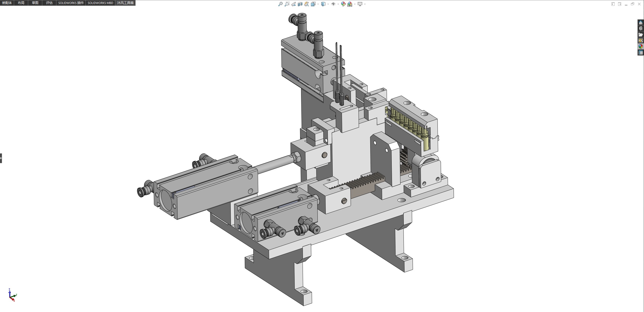Switch to the SOLIDWORKS MBD tab
This screenshot has width=644, height=312.
[100, 3]
